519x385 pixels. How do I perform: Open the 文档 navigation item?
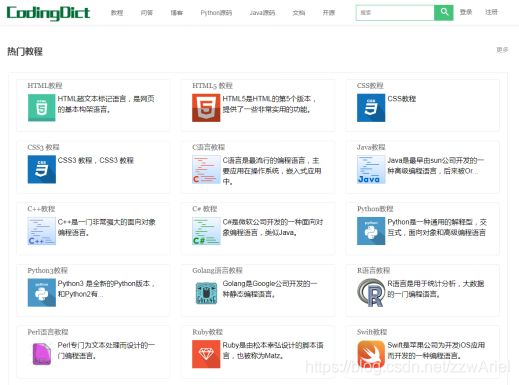tap(299, 13)
